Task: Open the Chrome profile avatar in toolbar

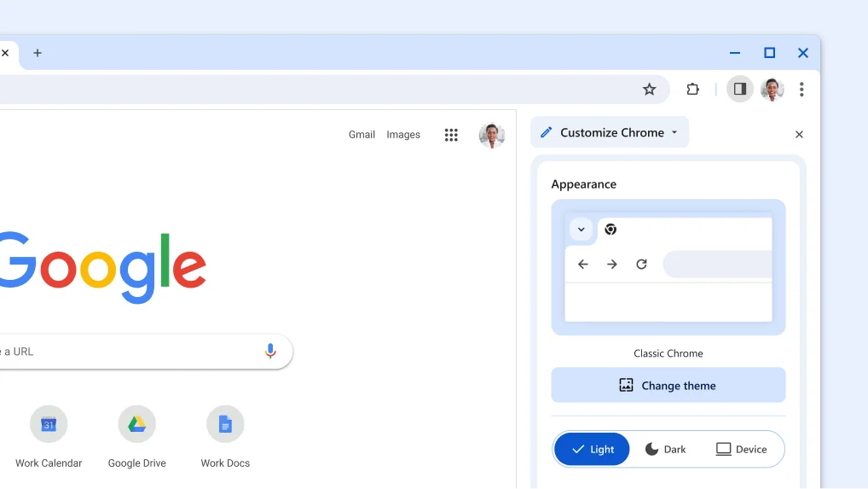Action: pos(772,90)
